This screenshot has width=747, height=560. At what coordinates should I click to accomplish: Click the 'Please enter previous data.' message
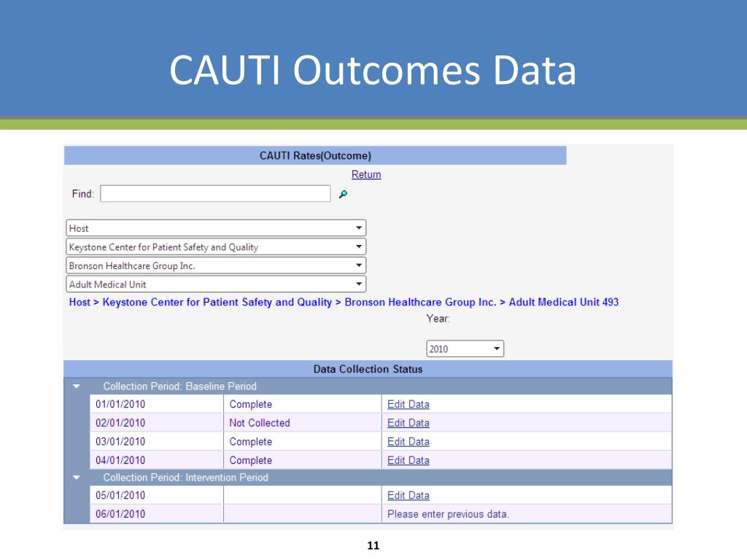pos(448,514)
